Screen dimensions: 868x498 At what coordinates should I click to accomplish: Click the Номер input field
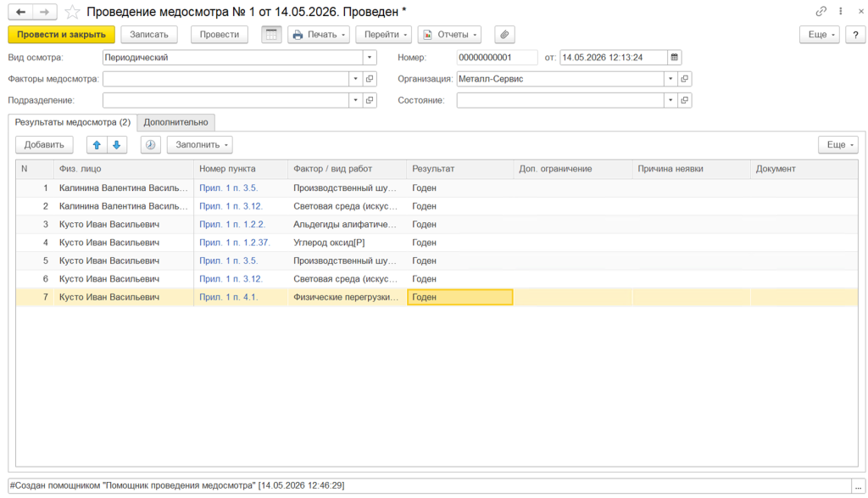(x=497, y=57)
